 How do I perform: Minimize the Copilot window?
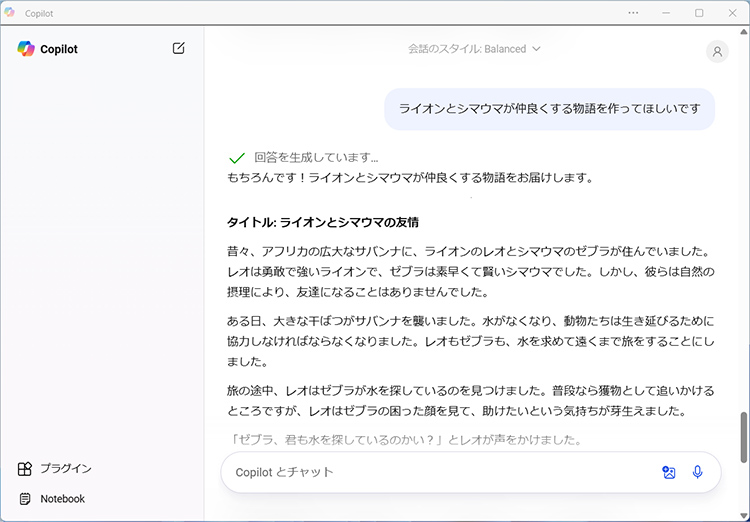tap(666, 13)
